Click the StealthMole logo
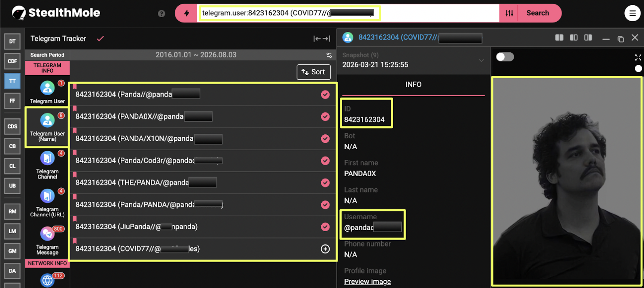The width and height of the screenshot is (644, 288). pyautogui.click(x=56, y=13)
